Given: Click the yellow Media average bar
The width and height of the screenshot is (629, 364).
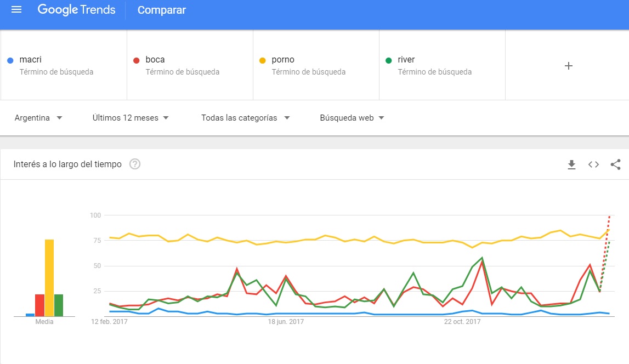Looking at the screenshot, I should click(49, 278).
